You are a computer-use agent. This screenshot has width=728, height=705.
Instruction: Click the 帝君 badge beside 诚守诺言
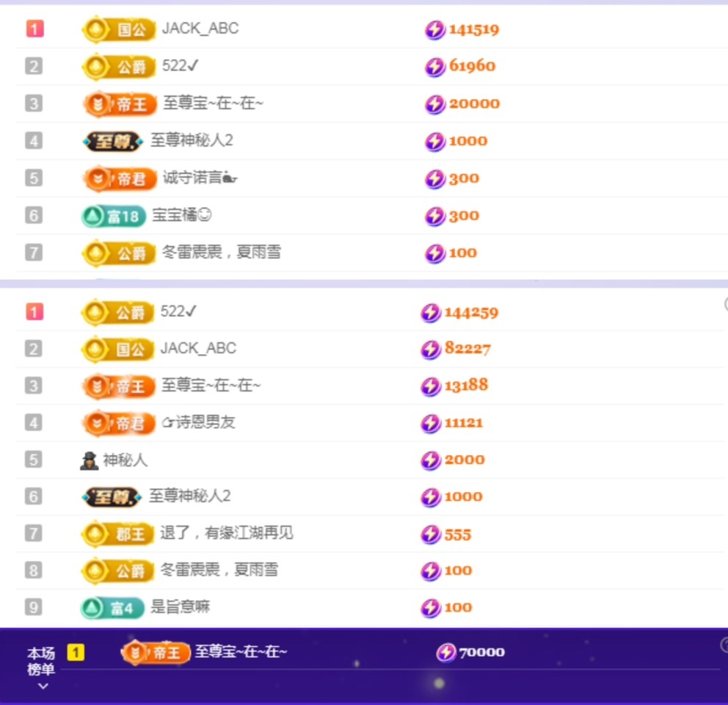pos(120,178)
